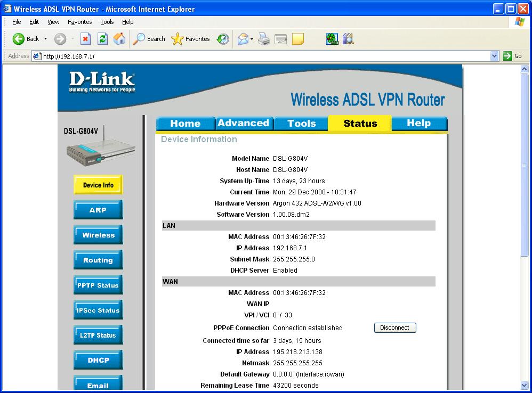
Task: Open the Tools menu
Action: [x=107, y=22]
